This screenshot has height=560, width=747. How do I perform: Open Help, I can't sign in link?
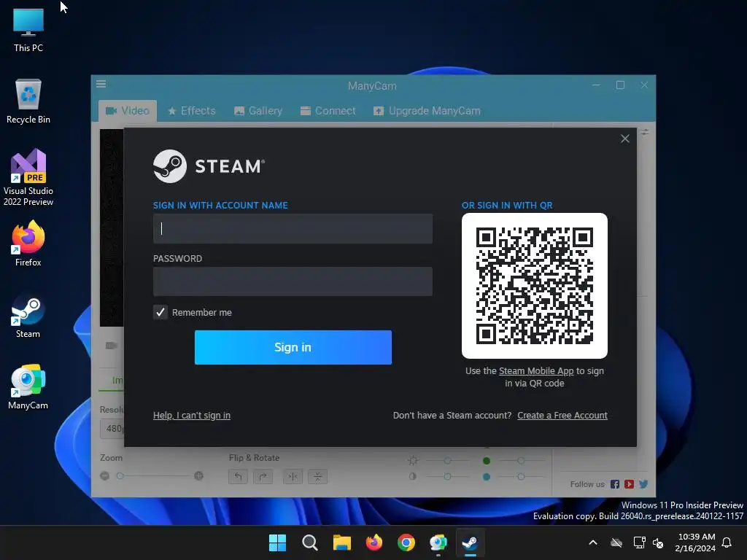[192, 415]
